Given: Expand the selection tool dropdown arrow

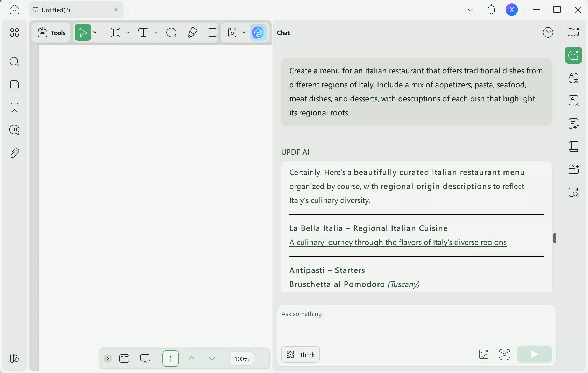Looking at the screenshot, I should 95,32.
